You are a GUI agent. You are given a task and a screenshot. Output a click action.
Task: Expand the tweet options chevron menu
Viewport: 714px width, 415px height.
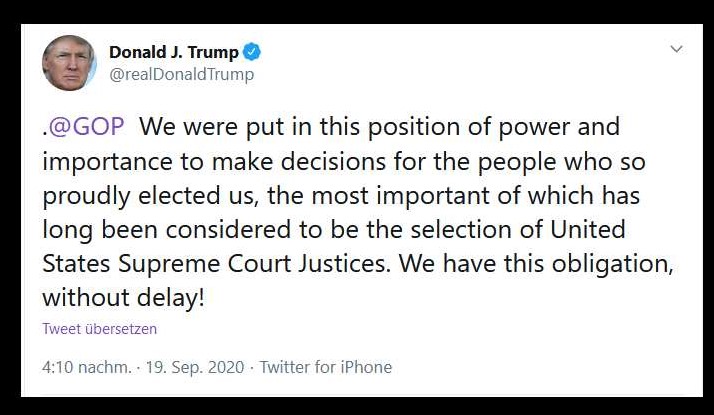click(x=676, y=49)
